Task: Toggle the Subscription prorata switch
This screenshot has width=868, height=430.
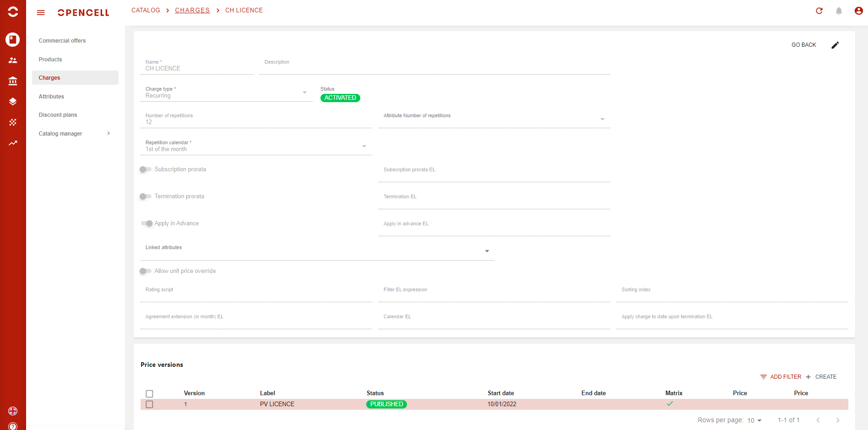Action: tap(146, 169)
